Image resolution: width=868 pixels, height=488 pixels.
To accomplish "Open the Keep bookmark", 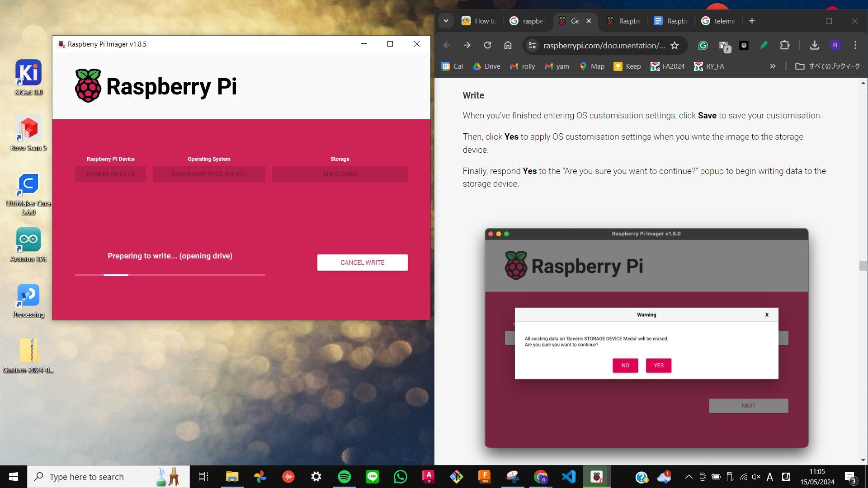I will click(627, 66).
